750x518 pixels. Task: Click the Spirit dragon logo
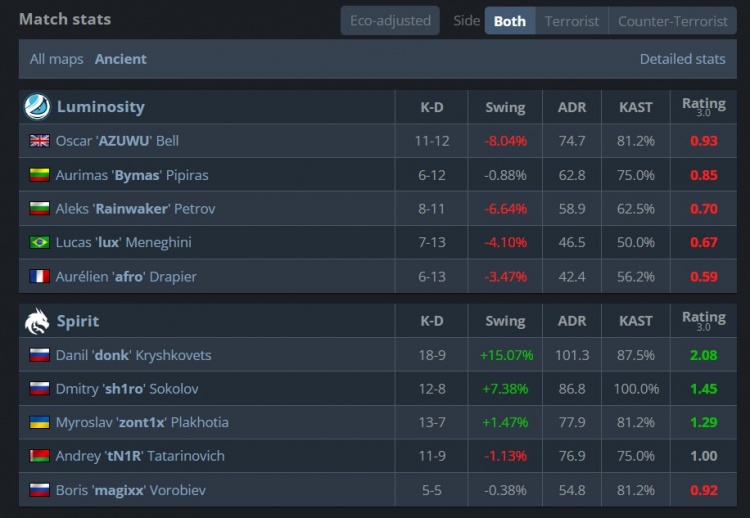coord(37,321)
